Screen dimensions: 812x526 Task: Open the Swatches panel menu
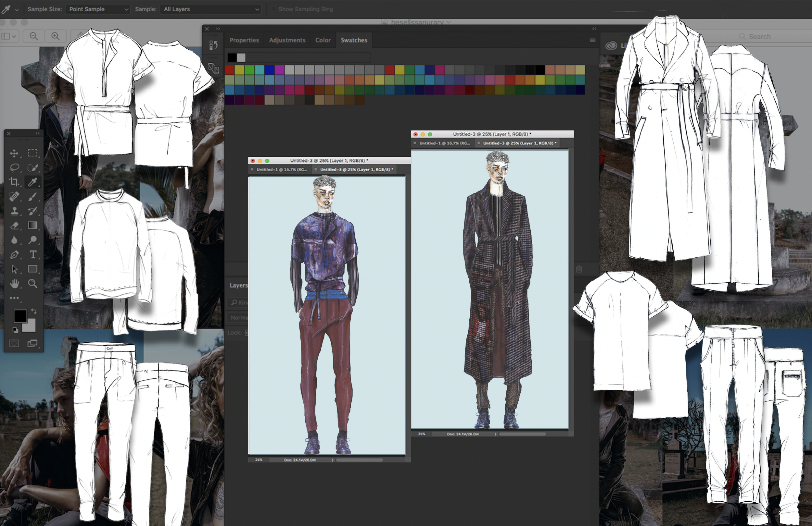(592, 40)
